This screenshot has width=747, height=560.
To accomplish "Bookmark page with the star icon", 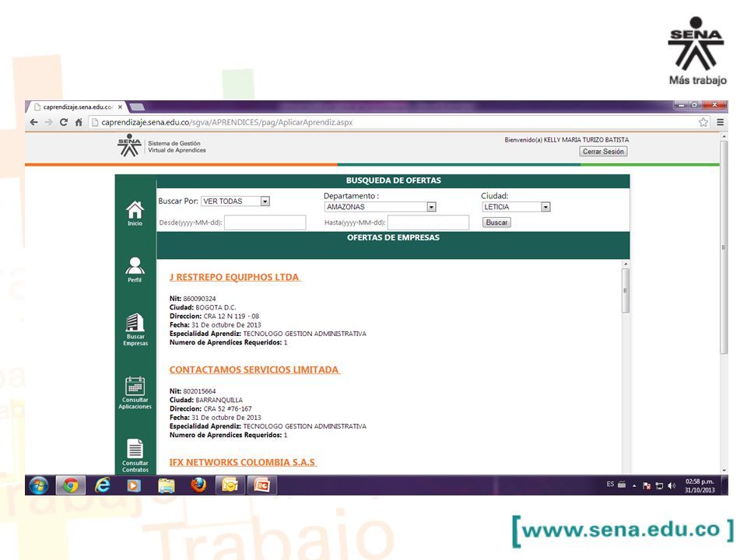I will [703, 122].
